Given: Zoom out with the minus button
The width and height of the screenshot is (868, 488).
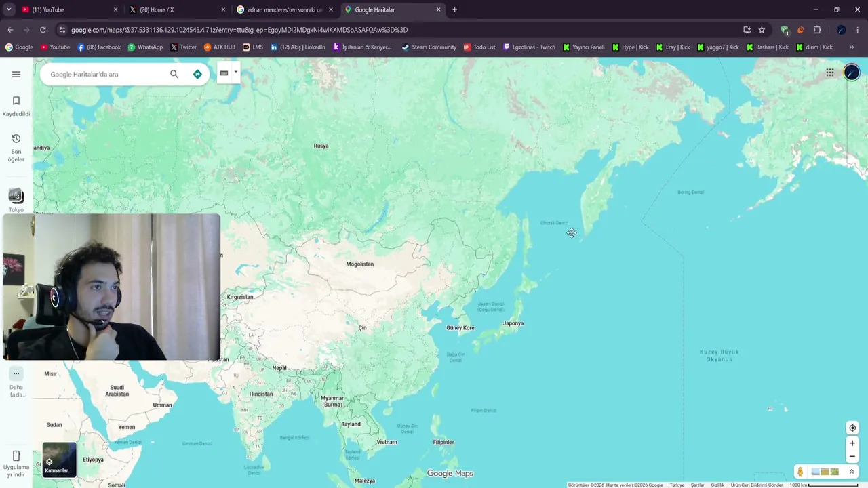Looking at the screenshot, I should point(852,456).
